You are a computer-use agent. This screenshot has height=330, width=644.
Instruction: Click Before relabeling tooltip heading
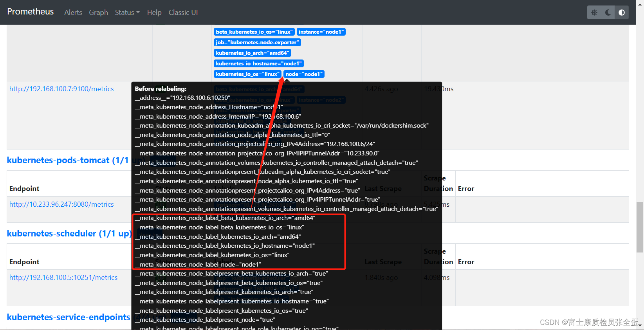[161, 89]
